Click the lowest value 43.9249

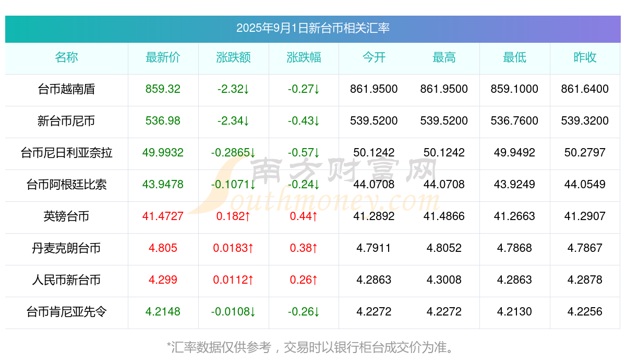pyautogui.click(x=514, y=185)
